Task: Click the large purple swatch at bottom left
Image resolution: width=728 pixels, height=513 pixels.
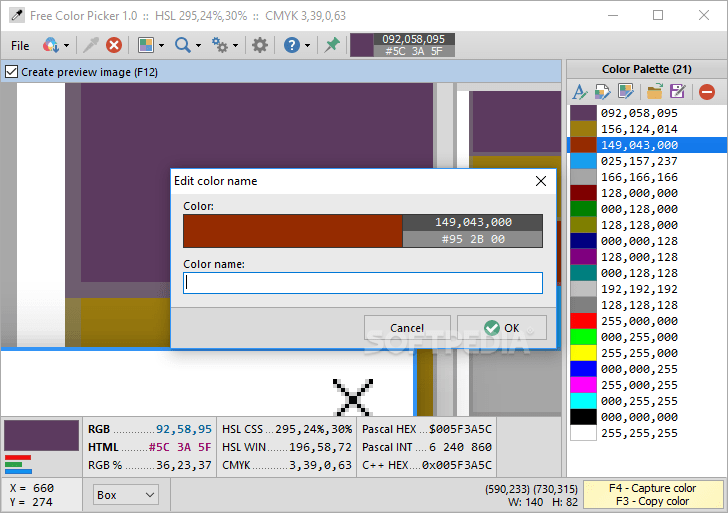Action: (x=41, y=435)
